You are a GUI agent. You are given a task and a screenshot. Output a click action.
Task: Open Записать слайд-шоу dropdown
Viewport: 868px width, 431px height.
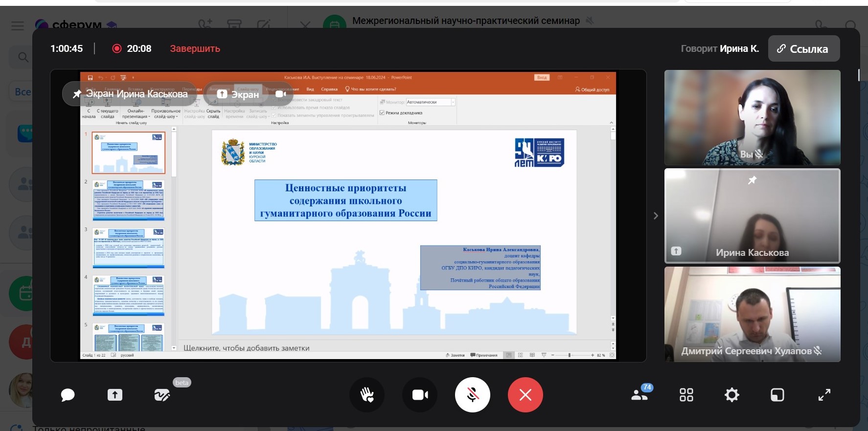257,108
